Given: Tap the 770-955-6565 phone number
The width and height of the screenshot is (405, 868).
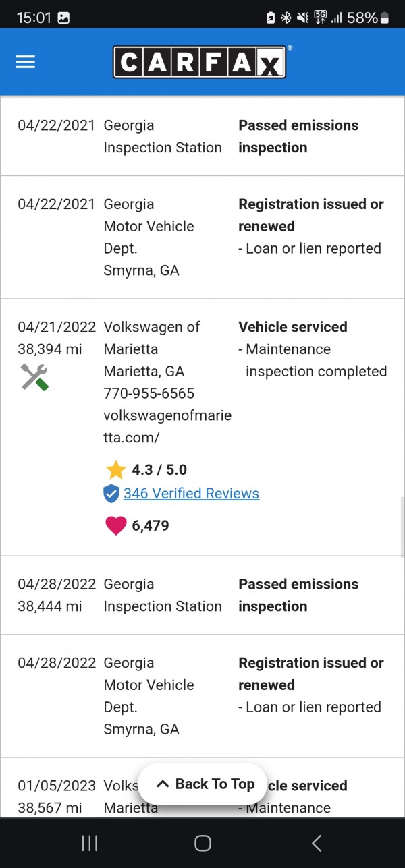Looking at the screenshot, I should (148, 393).
